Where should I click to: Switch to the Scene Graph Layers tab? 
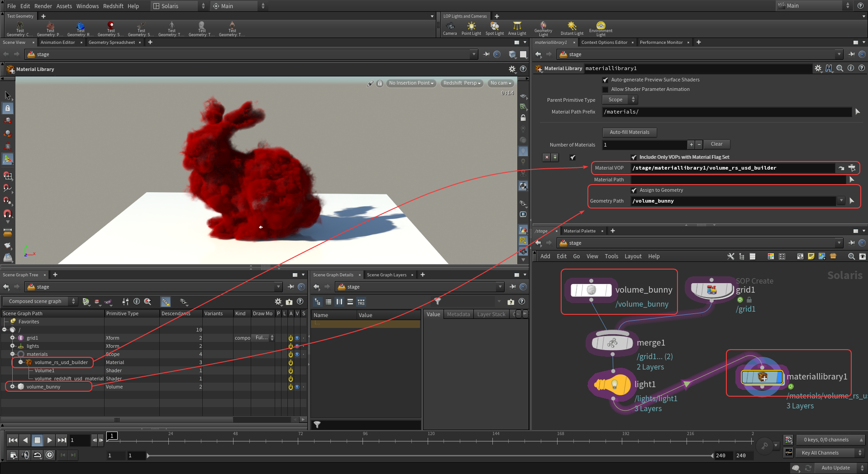click(x=386, y=275)
